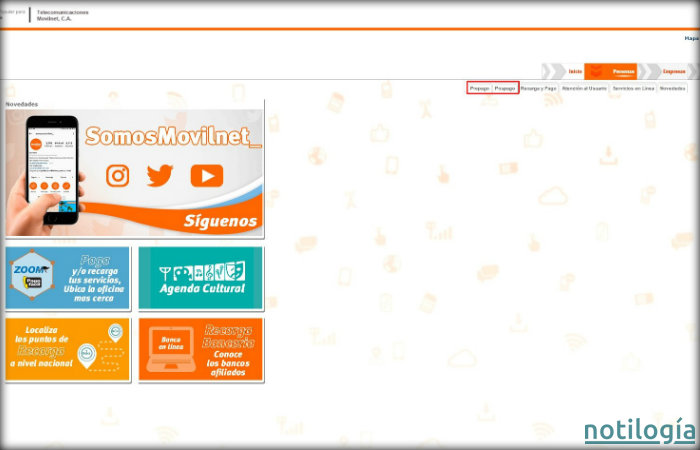
Task: Open the YouTube play icon in the banner
Action: tap(207, 175)
